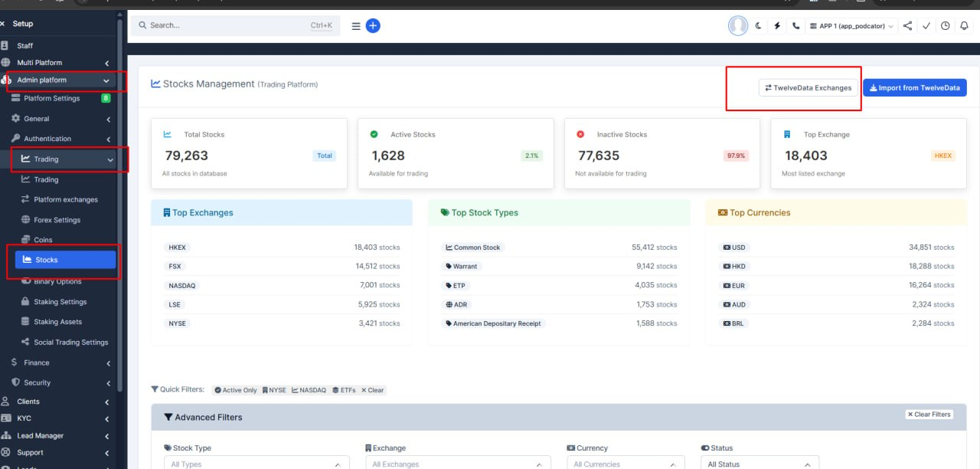980x469 pixels.
Task: Click the USD currency tag
Action: point(734,248)
